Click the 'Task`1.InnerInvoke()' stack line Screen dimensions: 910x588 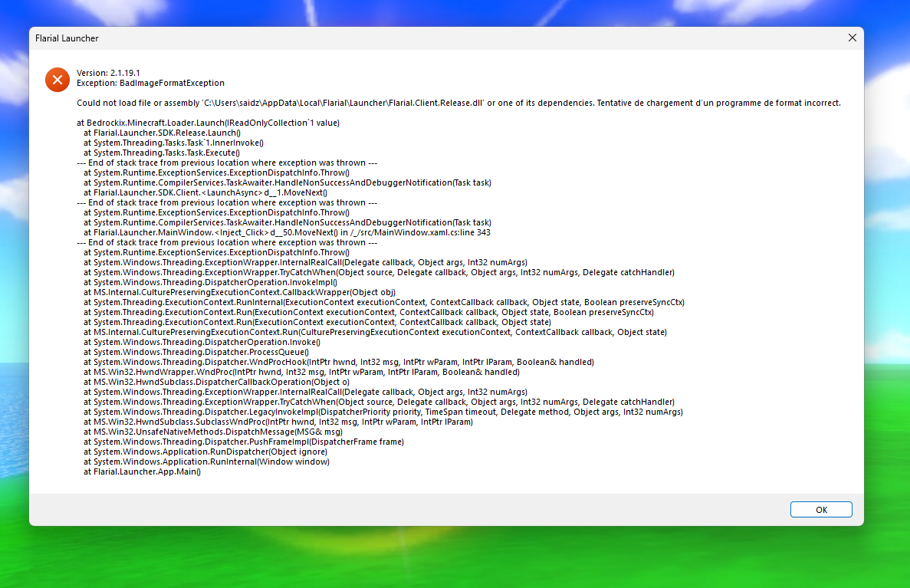[173, 143]
